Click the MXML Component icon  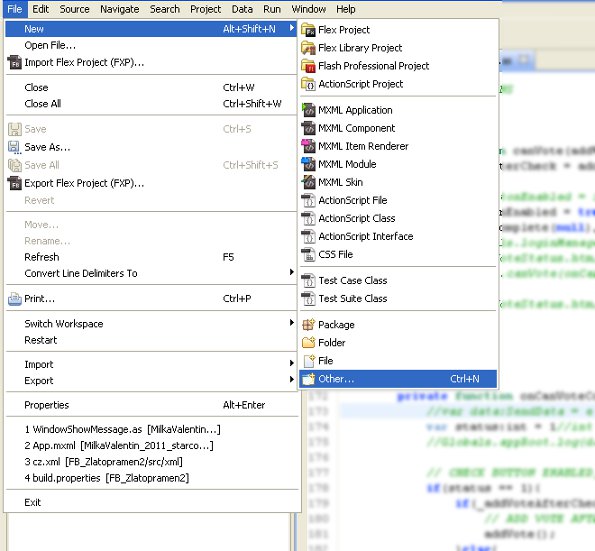[308, 128]
